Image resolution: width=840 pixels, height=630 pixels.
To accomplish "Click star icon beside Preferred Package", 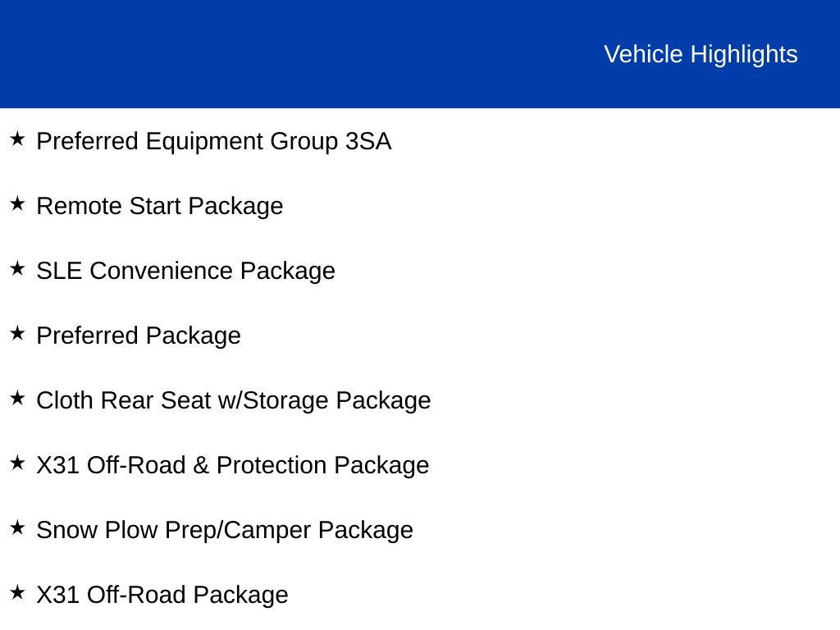I will (x=17, y=333).
